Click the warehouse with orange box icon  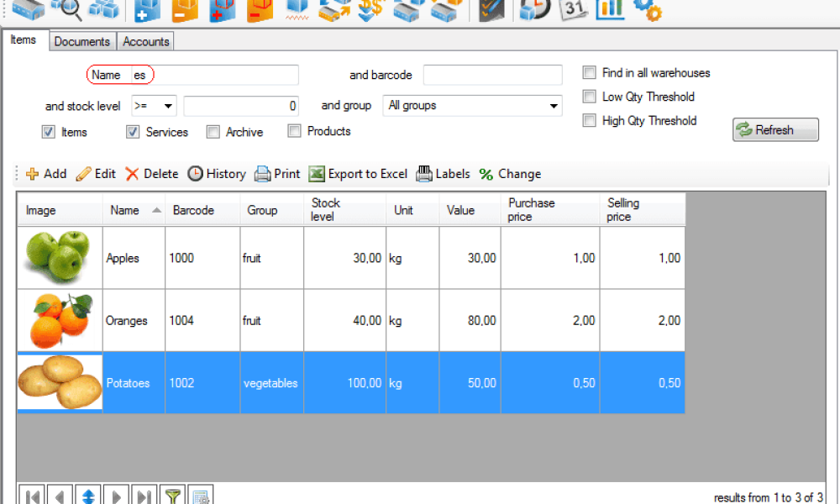(446, 11)
